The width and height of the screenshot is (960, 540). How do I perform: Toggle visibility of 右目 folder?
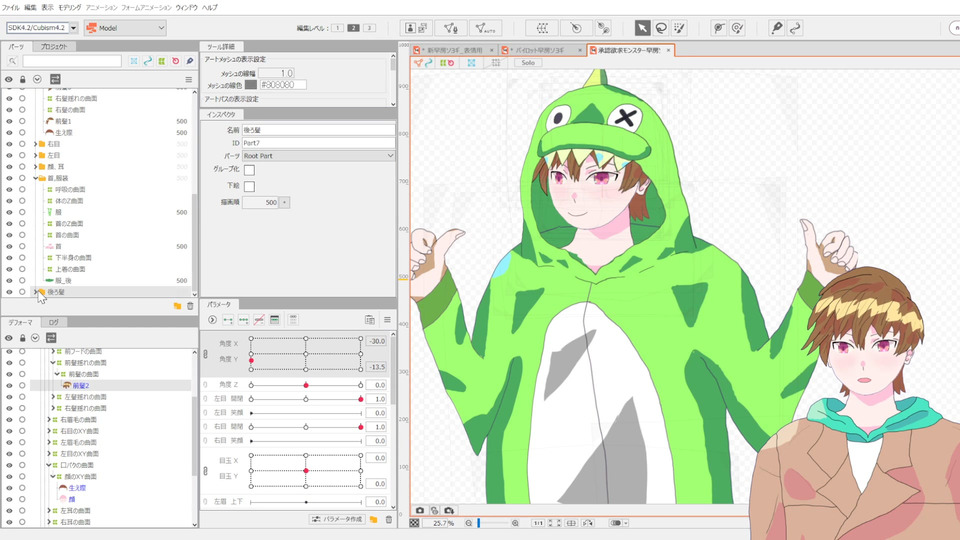pos(9,144)
